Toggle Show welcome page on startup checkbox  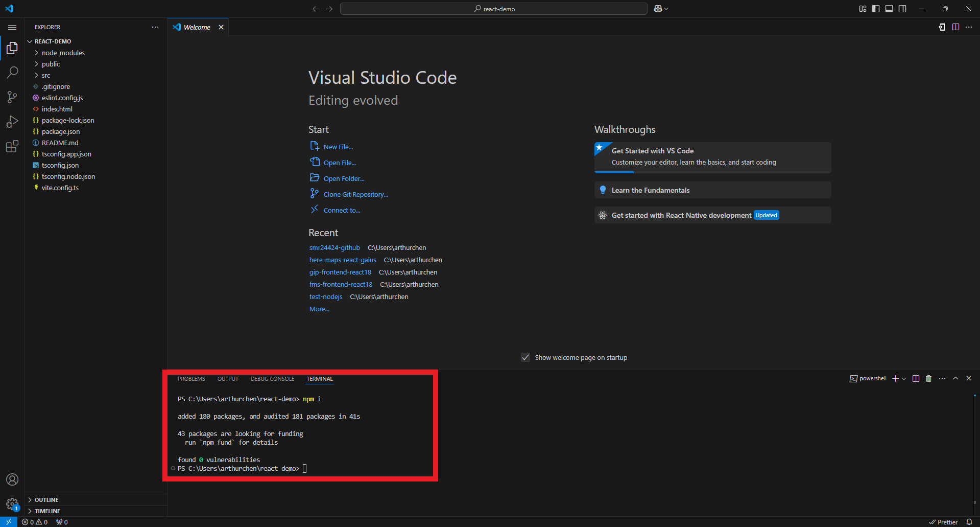pos(525,357)
